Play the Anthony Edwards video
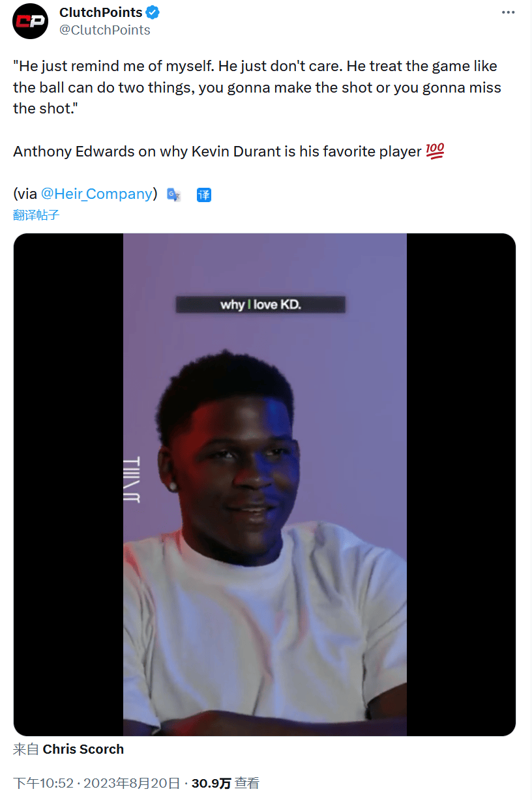 (x=265, y=484)
